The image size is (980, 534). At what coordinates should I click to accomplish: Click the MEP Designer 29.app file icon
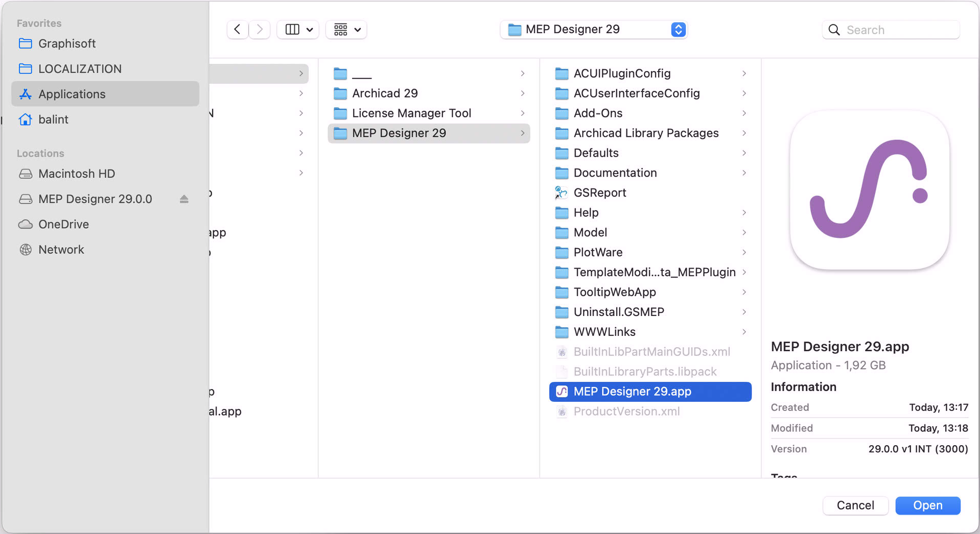coord(562,392)
